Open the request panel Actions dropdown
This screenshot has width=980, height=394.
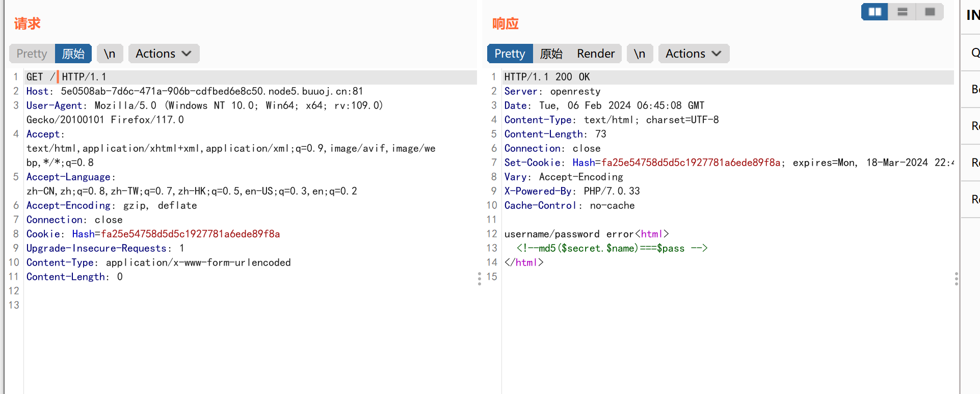click(x=164, y=54)
